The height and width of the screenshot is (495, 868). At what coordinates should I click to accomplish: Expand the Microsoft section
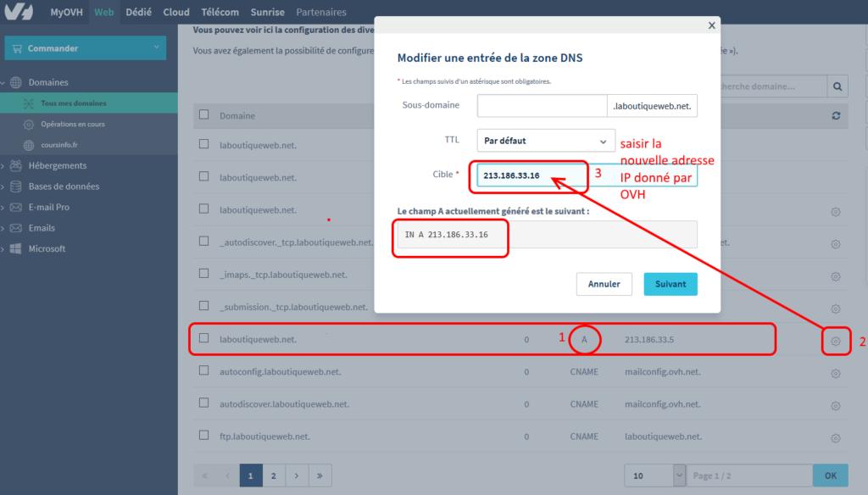point(3,248)
